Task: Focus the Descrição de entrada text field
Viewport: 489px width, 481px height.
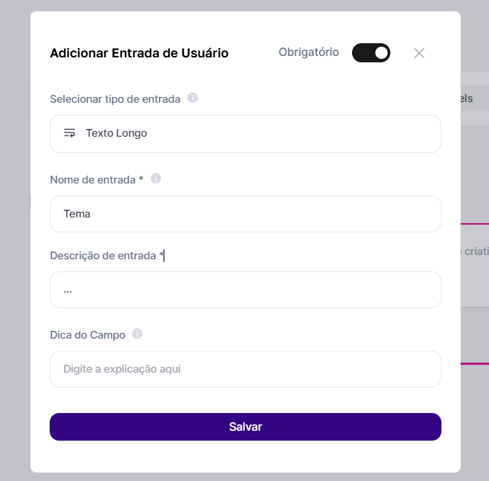Action: tap(246, 290)
